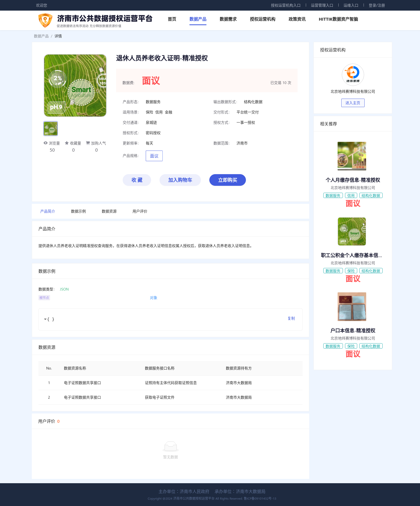Open the 户口本信息-精准授权 title
This screenshot has width=420, height=506.
pos(353,331)
